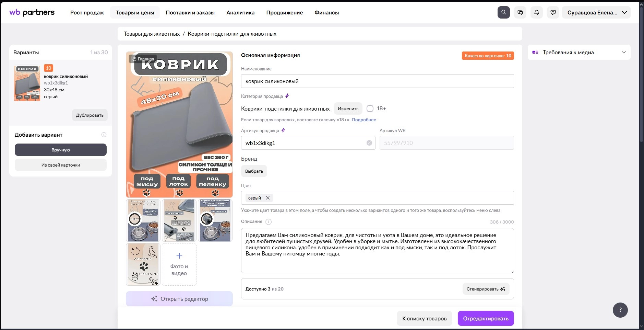
Task: Click the Фото и видео upload tile
Action: (x=179, y=264)
